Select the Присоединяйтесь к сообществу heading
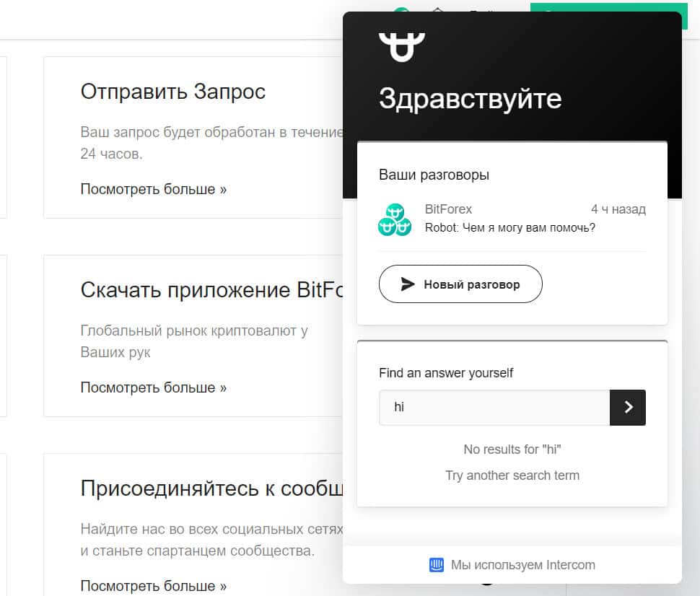700x596 pixels. (x=211, y=488)
